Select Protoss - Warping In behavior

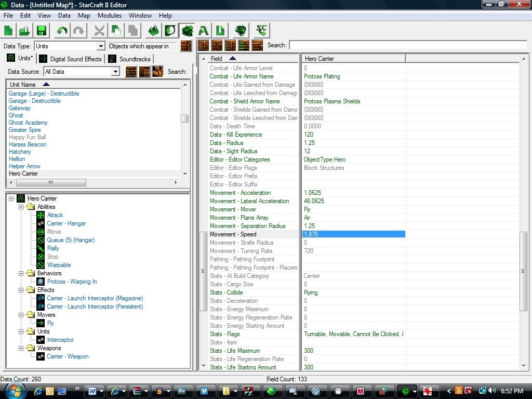pyautogui.click(x=72, y=282)
